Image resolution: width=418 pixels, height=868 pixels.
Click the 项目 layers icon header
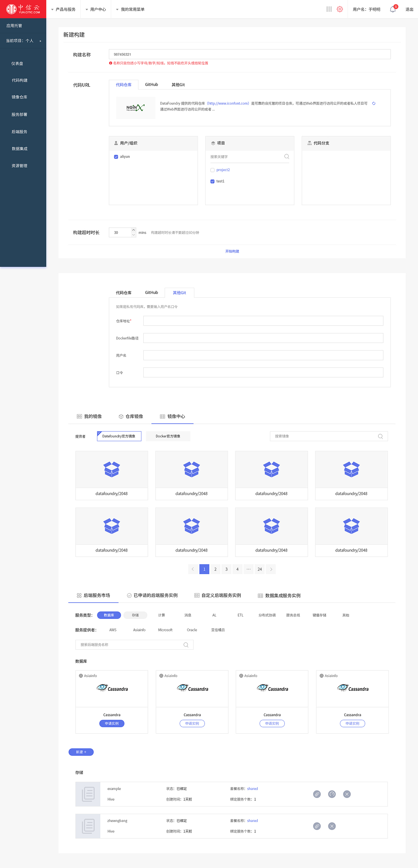(x=213, y=143)
